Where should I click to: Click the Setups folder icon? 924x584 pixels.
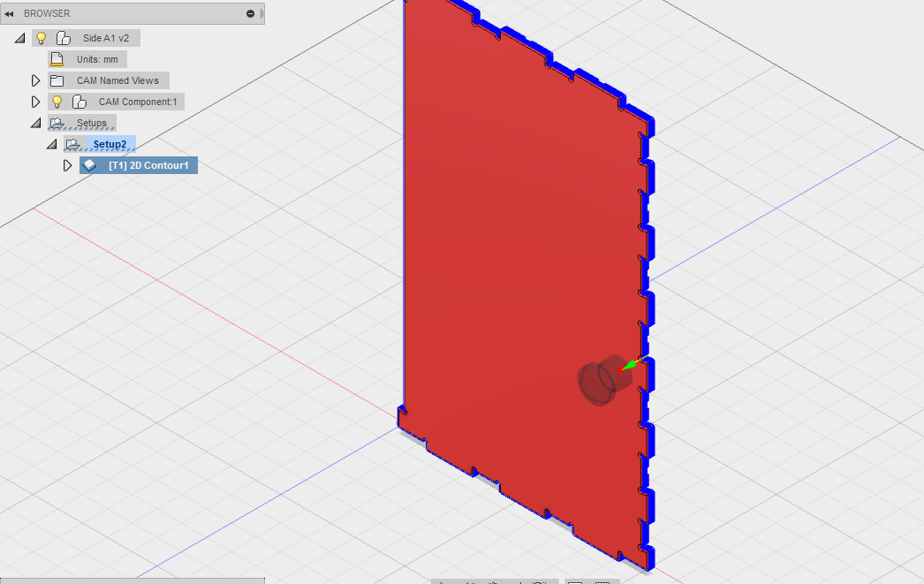click(x=57, y=123)
